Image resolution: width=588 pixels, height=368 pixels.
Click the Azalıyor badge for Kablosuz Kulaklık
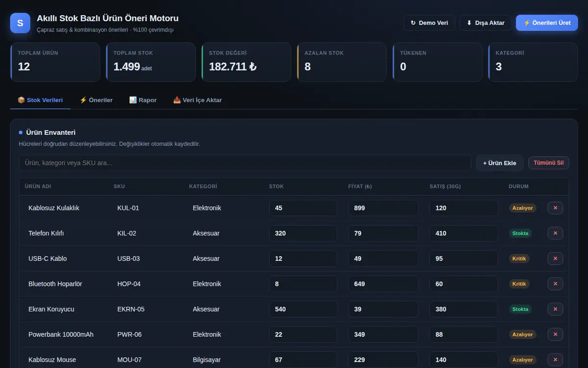[522, 208]
